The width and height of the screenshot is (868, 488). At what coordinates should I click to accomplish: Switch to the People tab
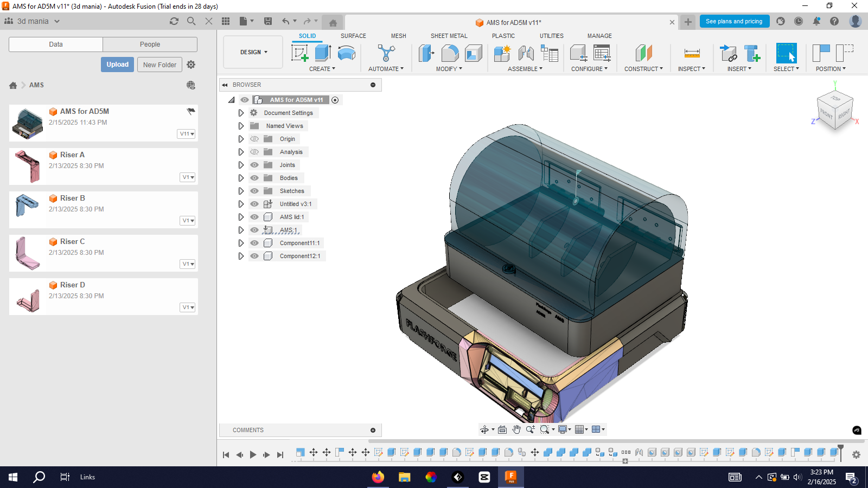point(150,44)
